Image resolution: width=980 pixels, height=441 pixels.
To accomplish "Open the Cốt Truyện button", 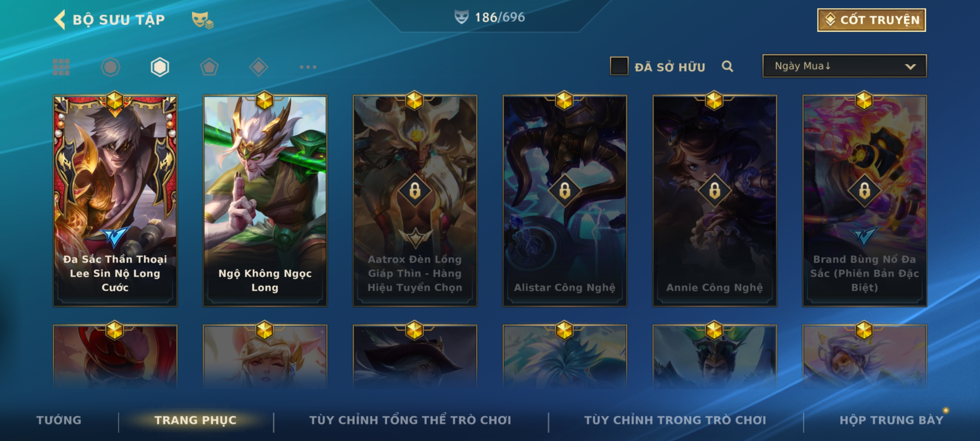I will click(x=871, y=20).
